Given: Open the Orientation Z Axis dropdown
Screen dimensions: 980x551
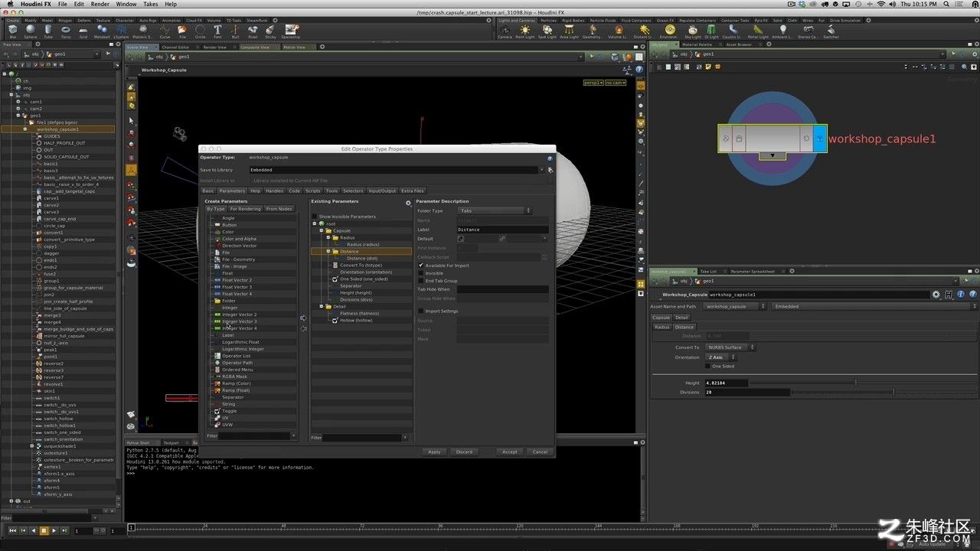Looking at the screenshot, I should pyautogui.click(x=720, y=357).
